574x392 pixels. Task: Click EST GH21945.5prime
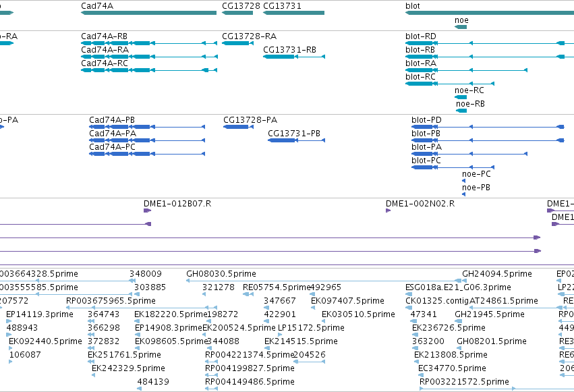click(x=490, y=314)
